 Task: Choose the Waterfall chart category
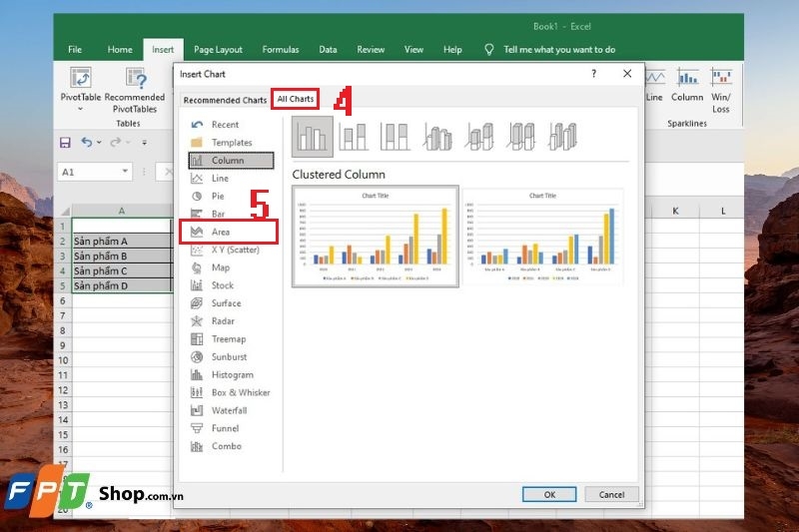click(231, 410)
